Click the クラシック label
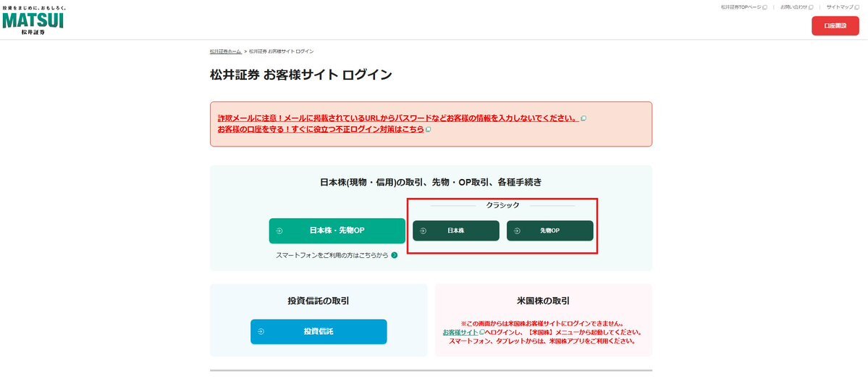Image resolution: width=868 pixels, height=382 pixels. tap(502, 205)
